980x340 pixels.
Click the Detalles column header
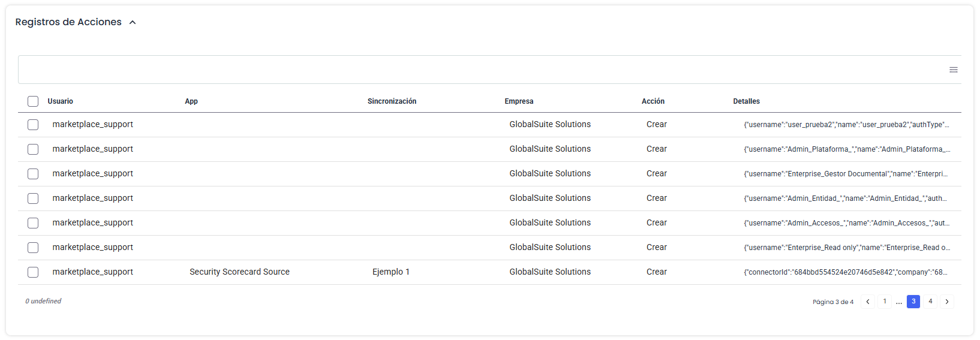746,101
